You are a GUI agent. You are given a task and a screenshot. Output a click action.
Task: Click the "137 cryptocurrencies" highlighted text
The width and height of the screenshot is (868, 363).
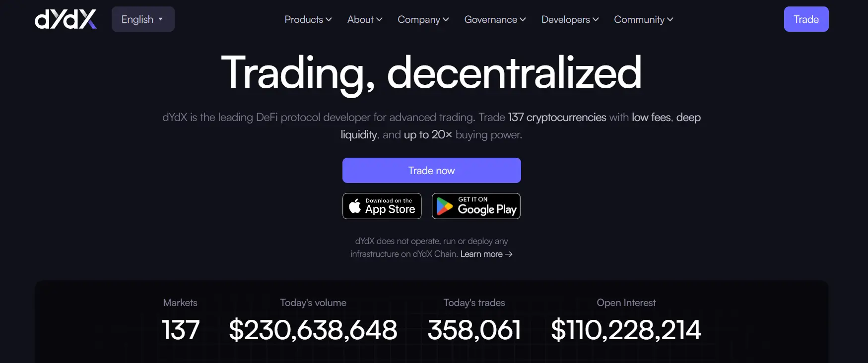pyautogui.click(x=557, y=118)
